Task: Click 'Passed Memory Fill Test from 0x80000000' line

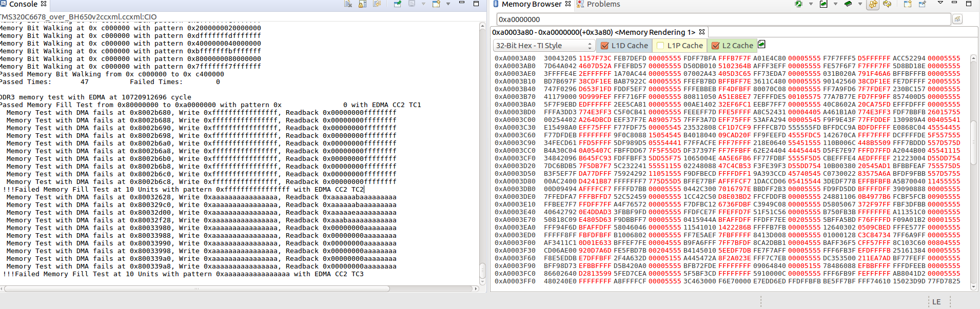Action: (x=210, y=105)
